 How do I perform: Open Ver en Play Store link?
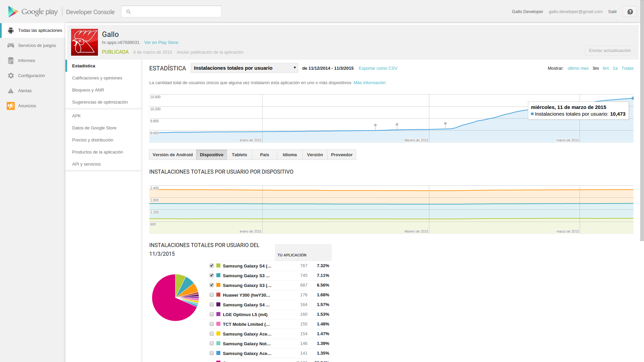click(161, 43)
